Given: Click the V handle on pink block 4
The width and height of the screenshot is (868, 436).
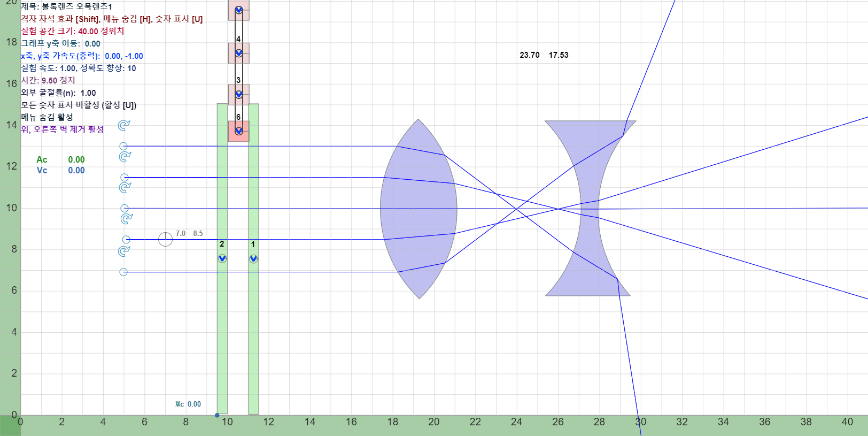Looking at the screenshot, I should tap(239, 53).
